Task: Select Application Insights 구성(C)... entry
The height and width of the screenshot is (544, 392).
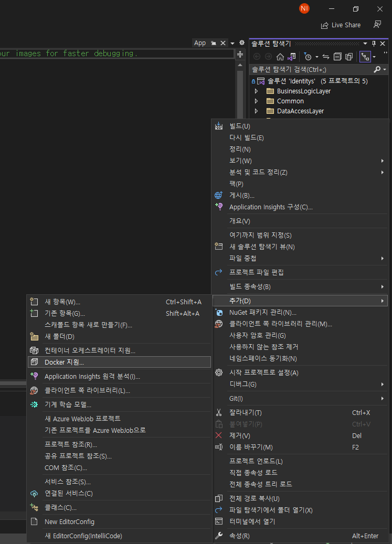Action: point(300,207)
